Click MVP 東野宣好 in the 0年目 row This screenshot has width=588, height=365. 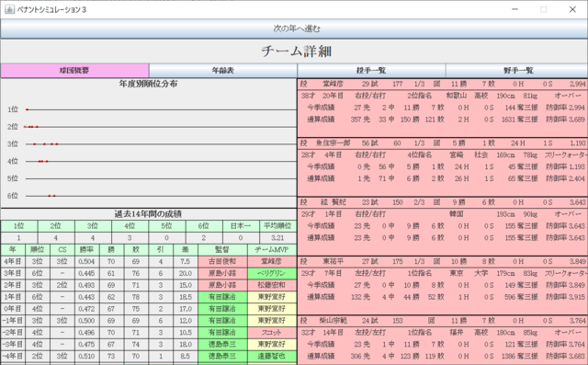pos(272,309)
